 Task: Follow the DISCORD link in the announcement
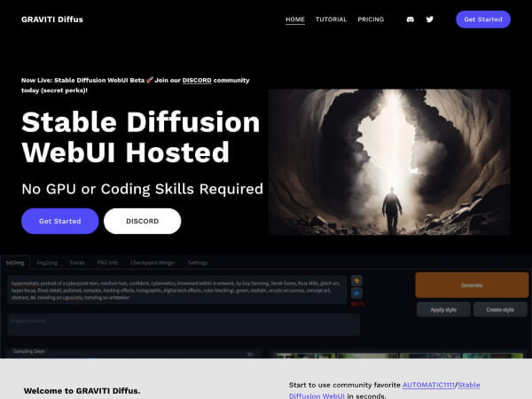pos(197,80)
